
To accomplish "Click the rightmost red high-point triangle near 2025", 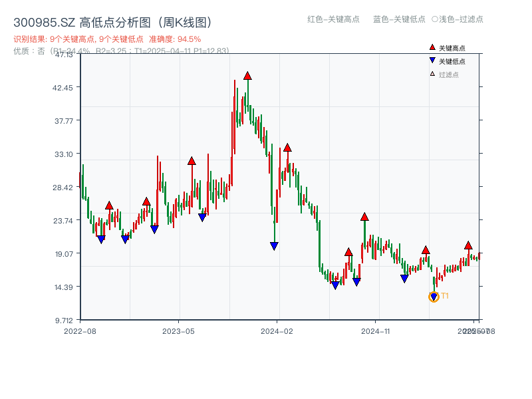I will pyautogui.click(x=467, y=247).
